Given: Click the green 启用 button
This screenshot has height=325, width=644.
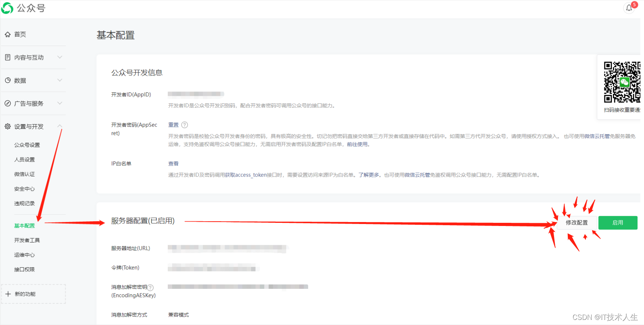Looking at the screenshot, I should coord(618,222).
